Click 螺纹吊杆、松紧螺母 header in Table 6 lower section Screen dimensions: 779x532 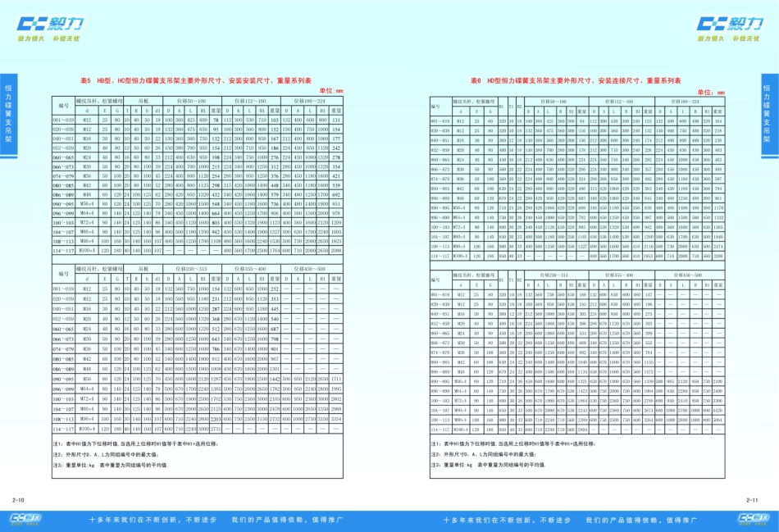[x=474, y=275]
